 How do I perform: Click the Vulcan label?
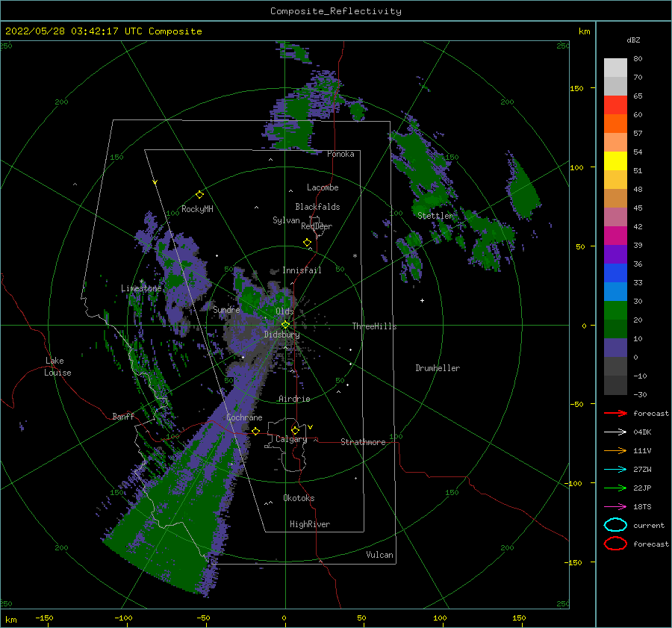(x=379, y=555)
